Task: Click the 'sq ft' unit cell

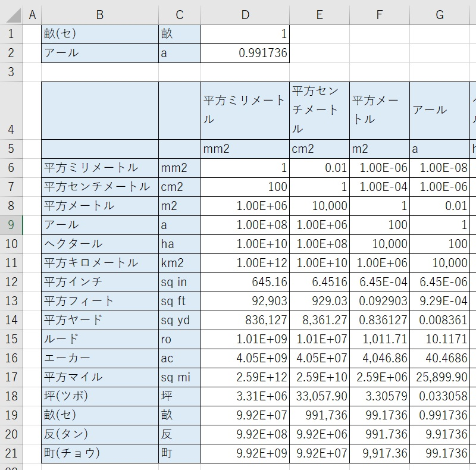Action: [x=180, y=301]
